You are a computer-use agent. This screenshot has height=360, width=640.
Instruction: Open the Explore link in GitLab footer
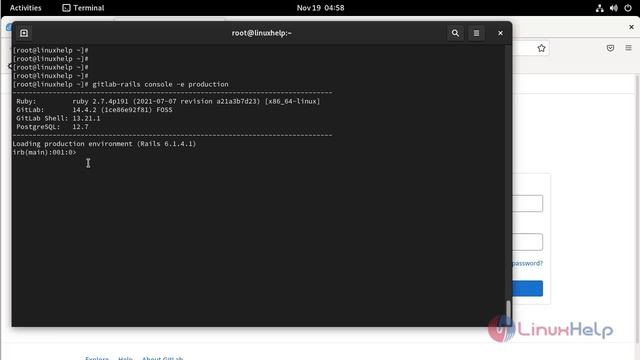pos(97,358)
